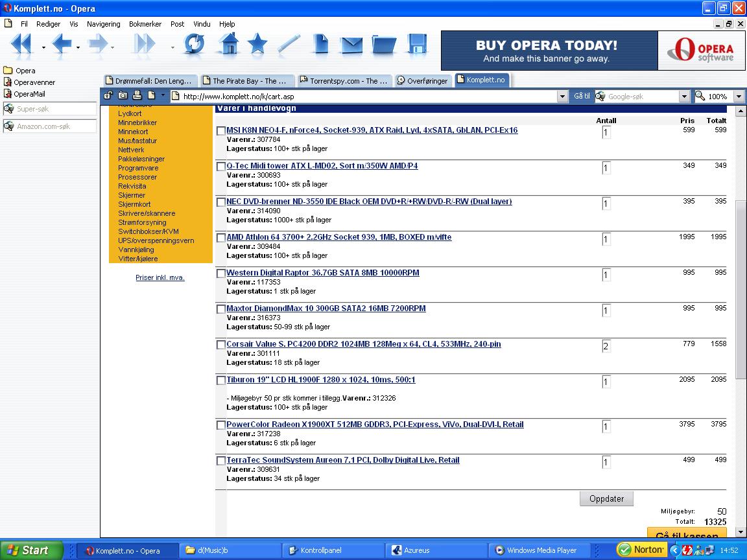Go to the Home page icon
The height and width of the screenshot is (560, 747).
(x=229, y=44)
